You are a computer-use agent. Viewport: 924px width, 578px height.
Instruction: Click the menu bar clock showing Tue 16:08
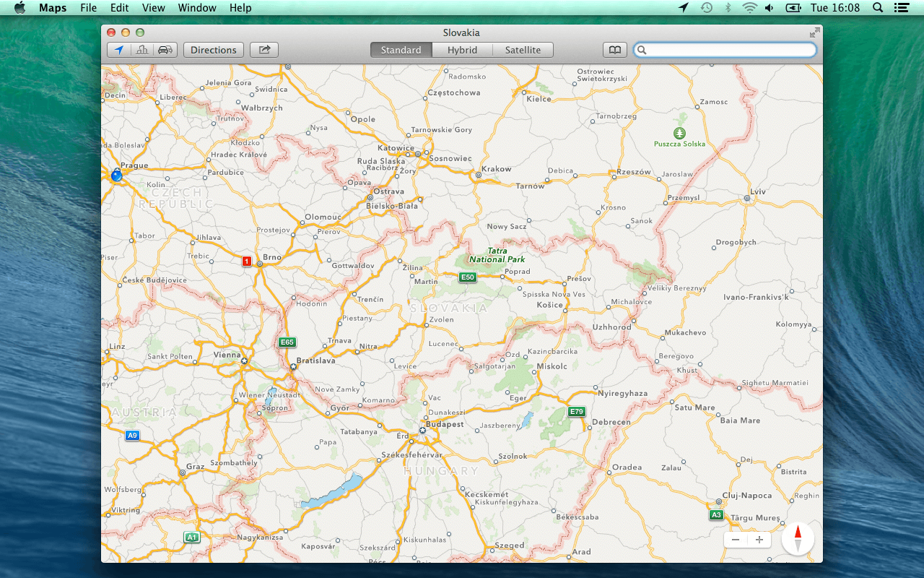pos(835,8)
